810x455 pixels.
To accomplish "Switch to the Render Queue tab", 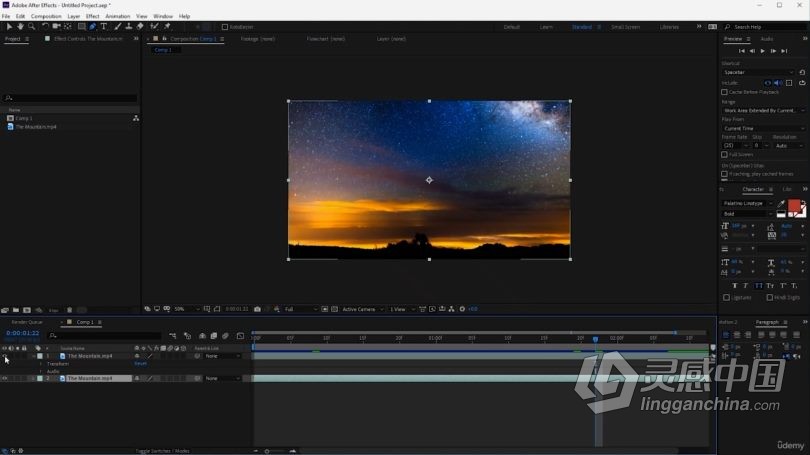I will point(27,322).
